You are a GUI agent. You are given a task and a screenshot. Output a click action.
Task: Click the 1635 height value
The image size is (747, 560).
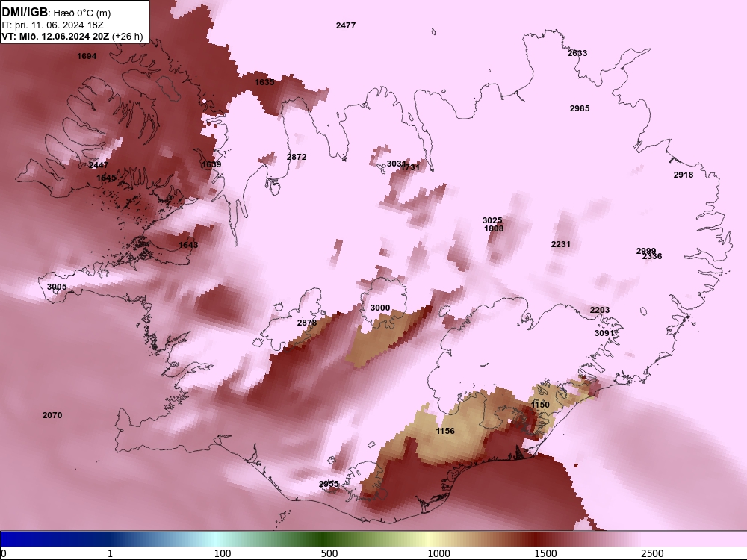coord(264,82)
